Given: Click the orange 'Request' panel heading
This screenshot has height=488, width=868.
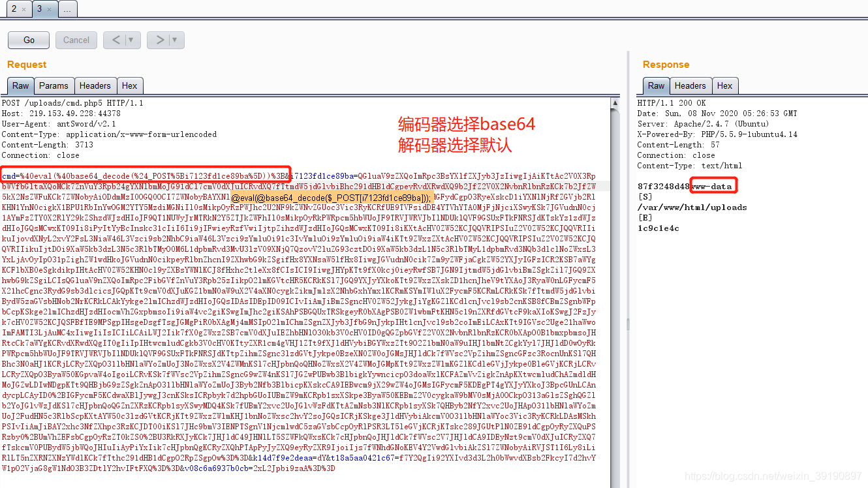Looking at the screenshot, I should [x=27, y=65].
